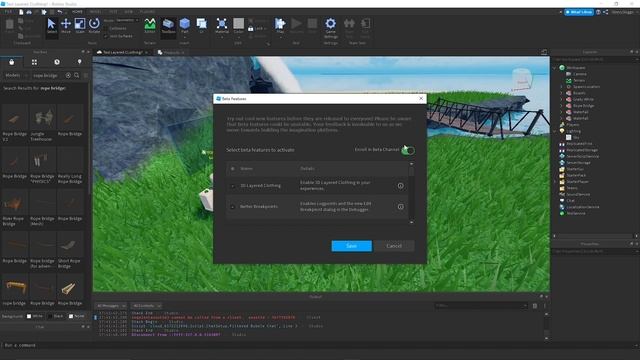
Task: Open Game Settings gear
Action: pyautogui.click(x=330, y=28)
